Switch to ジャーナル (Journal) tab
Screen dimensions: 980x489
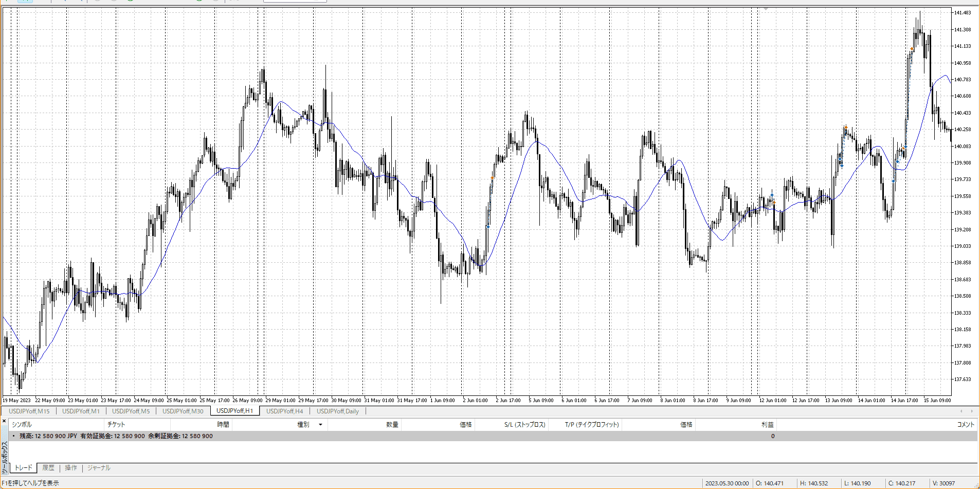click(x=99, y=468)
